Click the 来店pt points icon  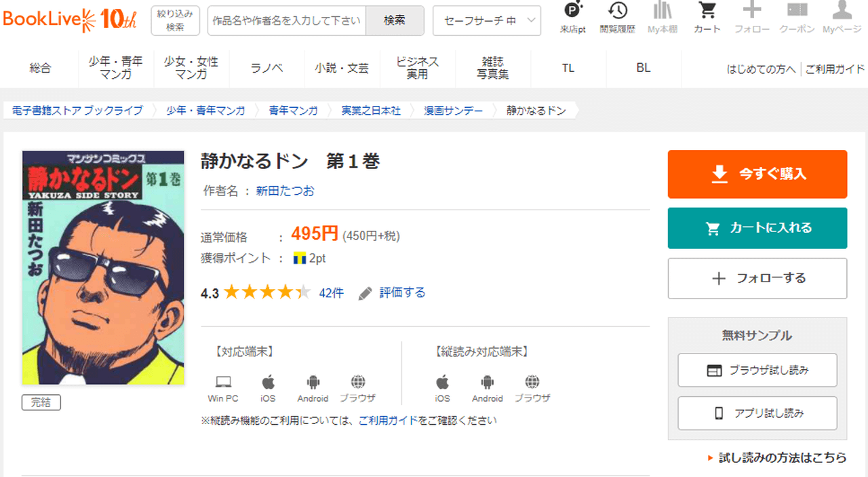tap(573, 11)
